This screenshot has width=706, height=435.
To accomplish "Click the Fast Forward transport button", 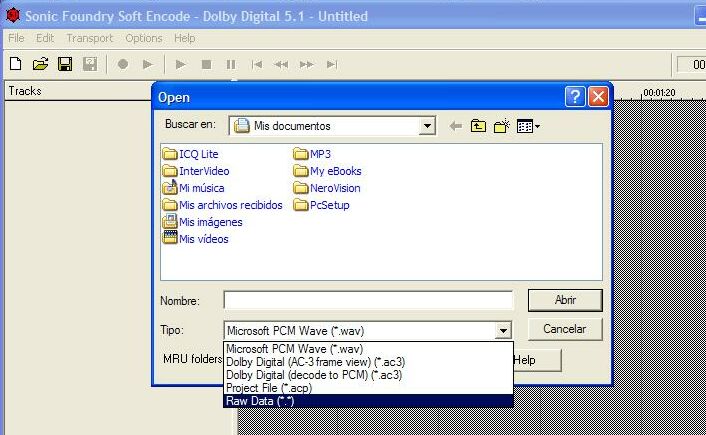I will [307, 64].
